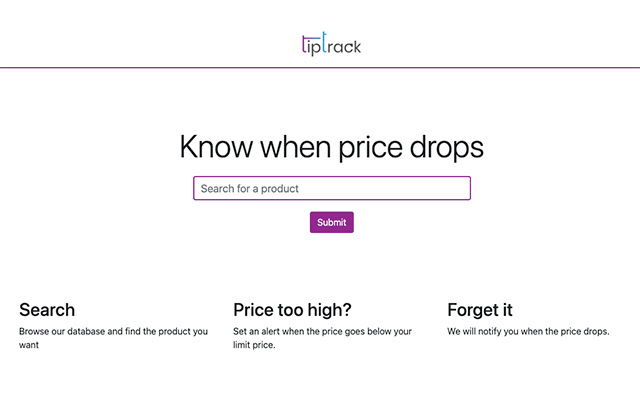This screenshot has height=400, width=640.
Task: Click the word "drops" in the main headline
Action: pos(443,147)
